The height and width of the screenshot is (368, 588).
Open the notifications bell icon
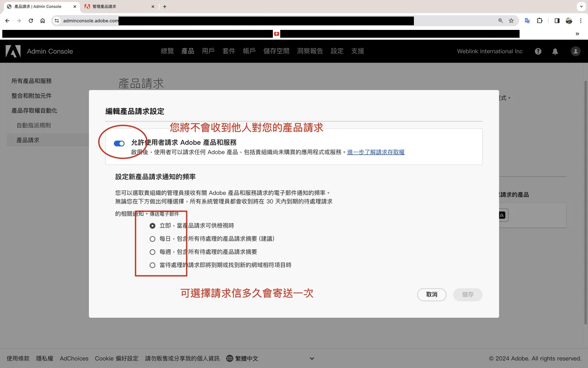pyautogui.click(x=555, y=52)
